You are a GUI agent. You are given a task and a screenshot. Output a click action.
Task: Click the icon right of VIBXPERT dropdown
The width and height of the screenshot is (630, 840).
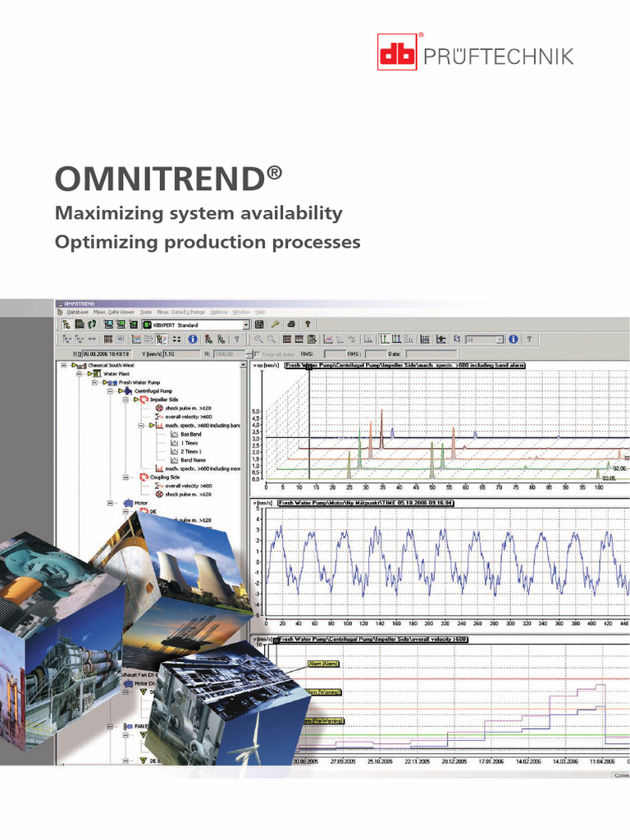[x=259, y=324]
